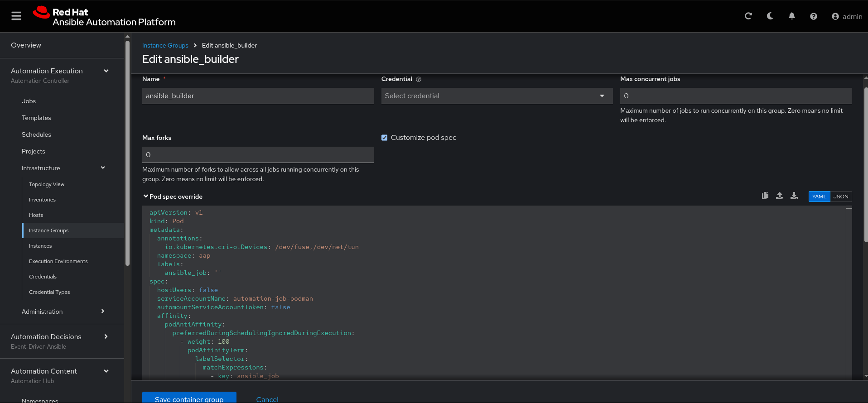The width and height of the screenshot is (868, 403).
Task: Click the Instance Groups breadcrumb link
Action: (165, 45)
